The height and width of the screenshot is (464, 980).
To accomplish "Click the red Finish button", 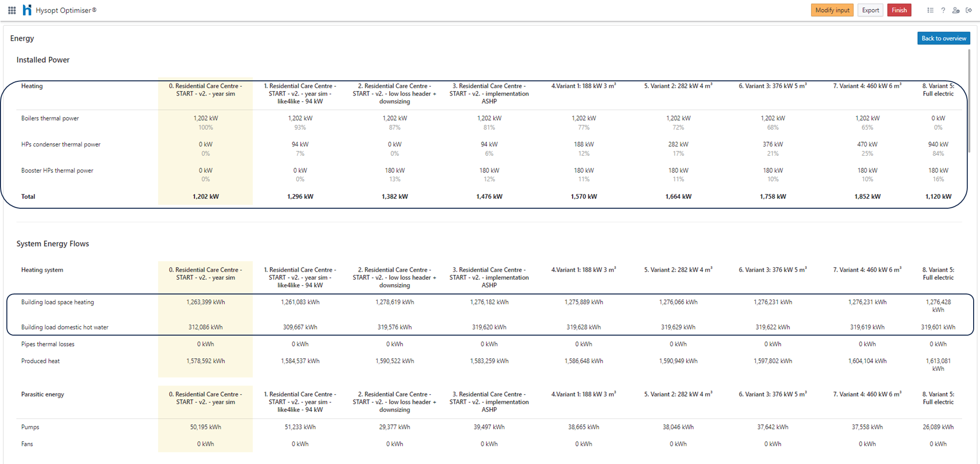I will (899, 10).
